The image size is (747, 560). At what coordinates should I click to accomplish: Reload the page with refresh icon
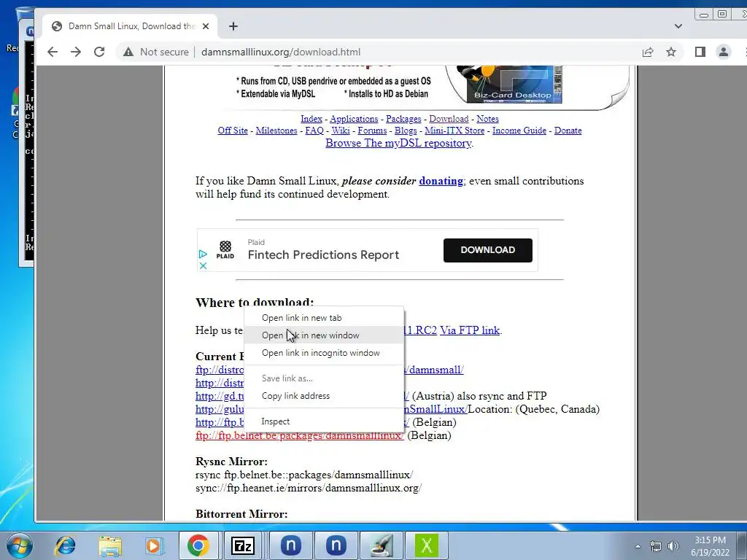[x=99, y=52]
